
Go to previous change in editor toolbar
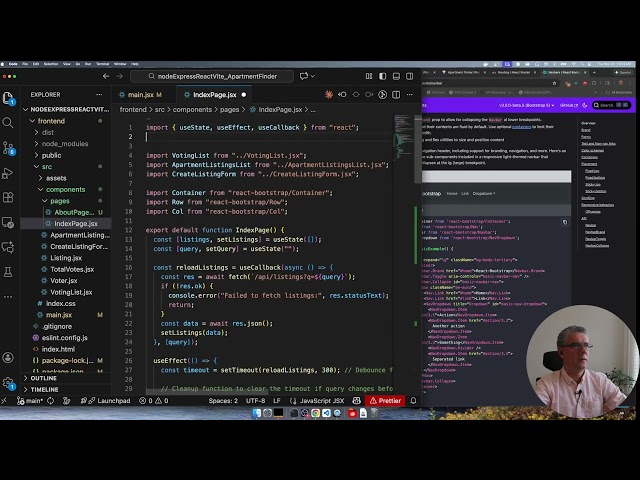342,95
